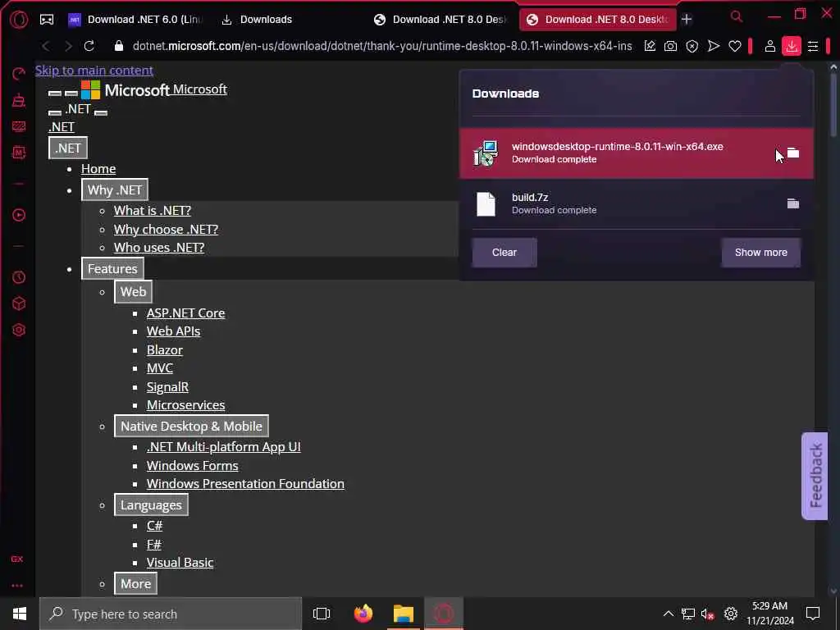This screenshot has width=840, height=630.
Task: Open Settings gear icon in sidebar
Action: 19,330
